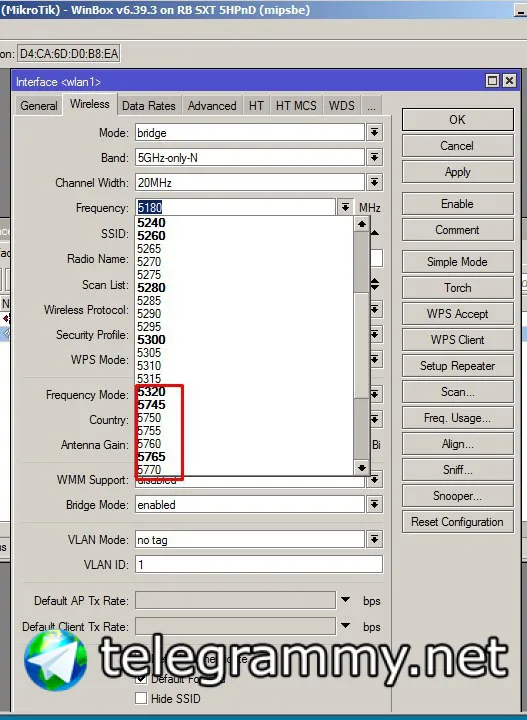Open the Channel Width dropdown arrow

[x=375, y=183]
